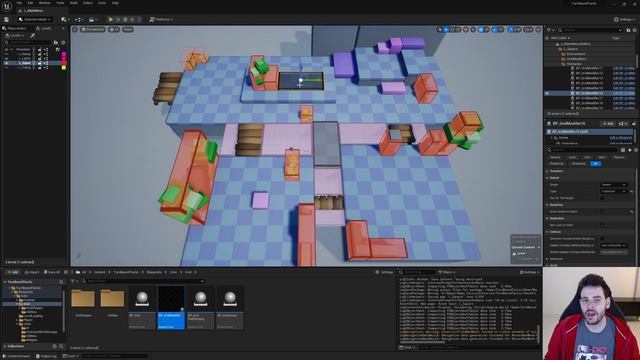The image size is (640, 360).
Task: Click the Outliner filter funnel icon
Action: [550, 30]
